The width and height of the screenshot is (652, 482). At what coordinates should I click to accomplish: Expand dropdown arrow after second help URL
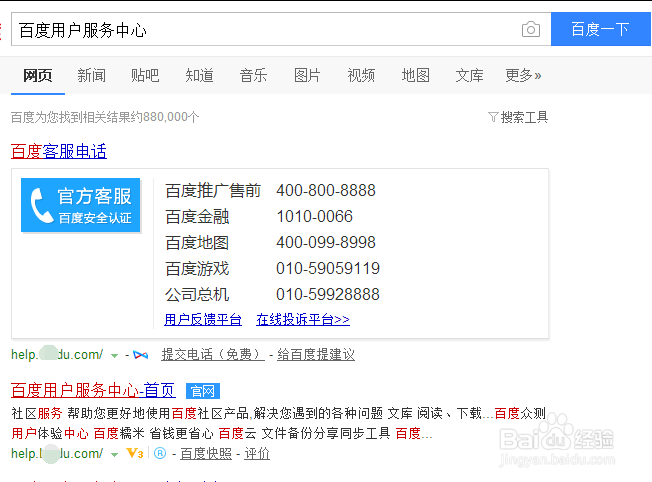coord(114,455)
